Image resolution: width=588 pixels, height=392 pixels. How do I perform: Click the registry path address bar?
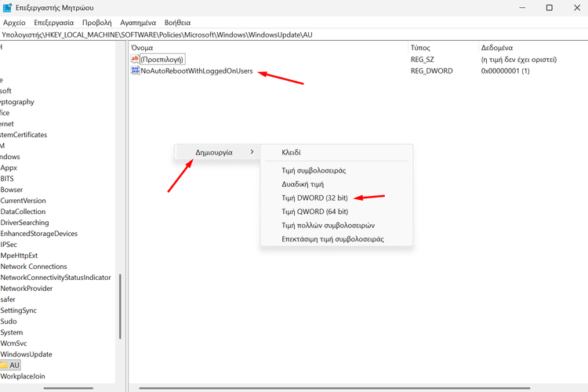[235, 35]
